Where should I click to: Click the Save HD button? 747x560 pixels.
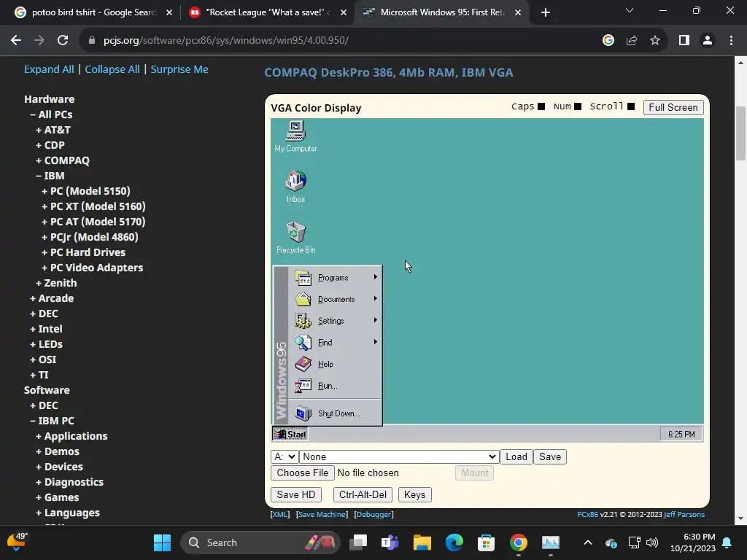(x=296, y=495)
